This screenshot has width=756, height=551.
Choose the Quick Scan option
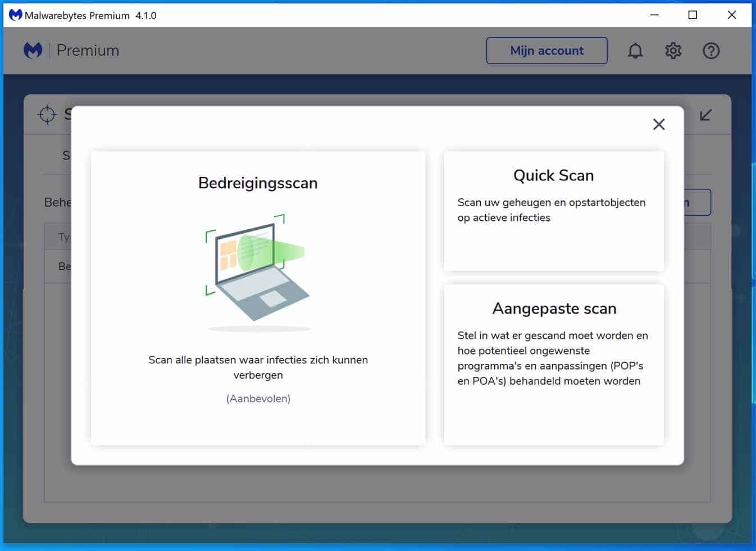tap(554, 211)
